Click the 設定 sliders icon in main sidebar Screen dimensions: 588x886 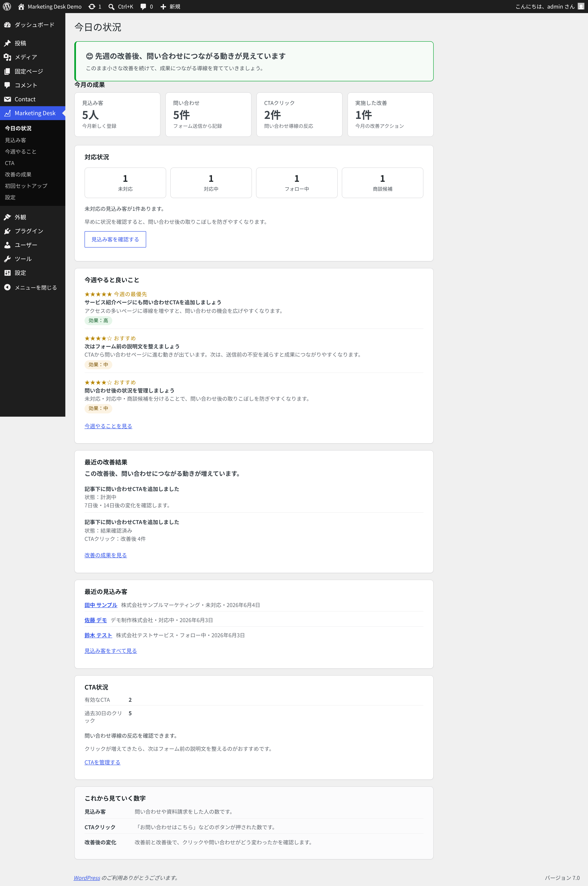8,273
